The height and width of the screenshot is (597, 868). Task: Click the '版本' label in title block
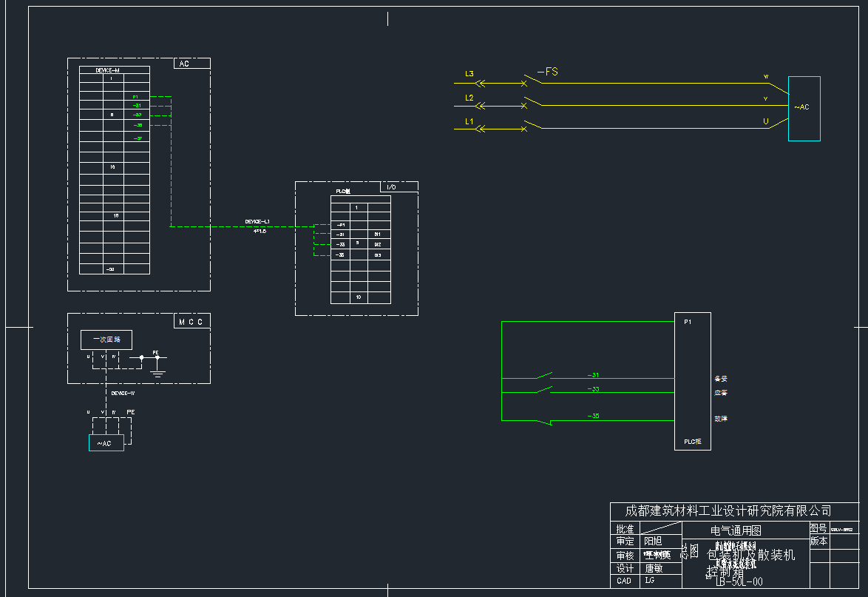pos(818,541)
